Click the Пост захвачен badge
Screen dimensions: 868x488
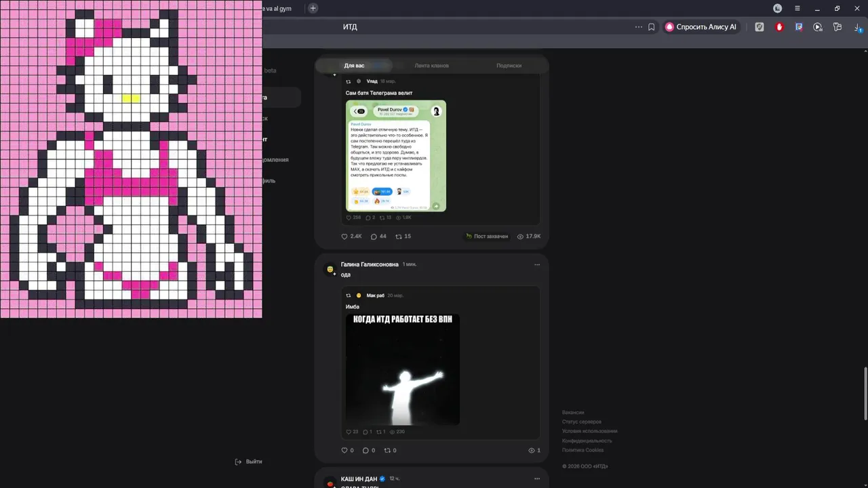[487, 237]
